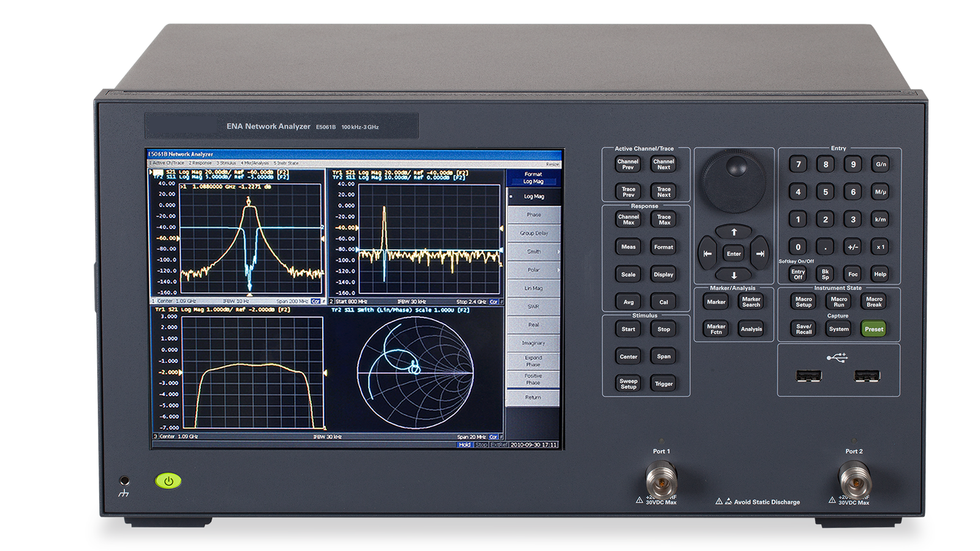The height and width of the screenshot is (551, 980).
Task: Select the Imaginary format softkey
Action: [533, 343]
